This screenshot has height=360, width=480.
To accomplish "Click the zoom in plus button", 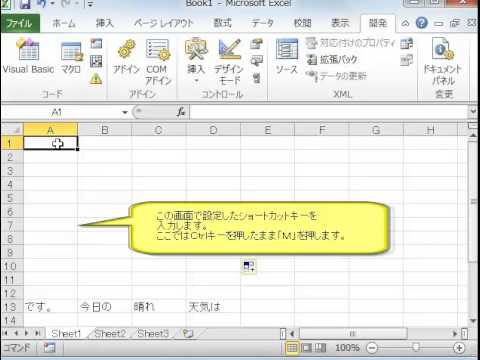I will tap(459, 348).
